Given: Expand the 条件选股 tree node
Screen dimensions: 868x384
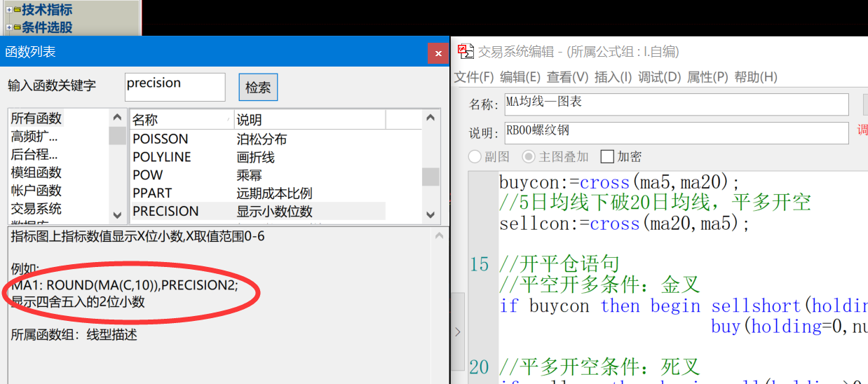Looking at the screenshot, I should click(9, 27).
